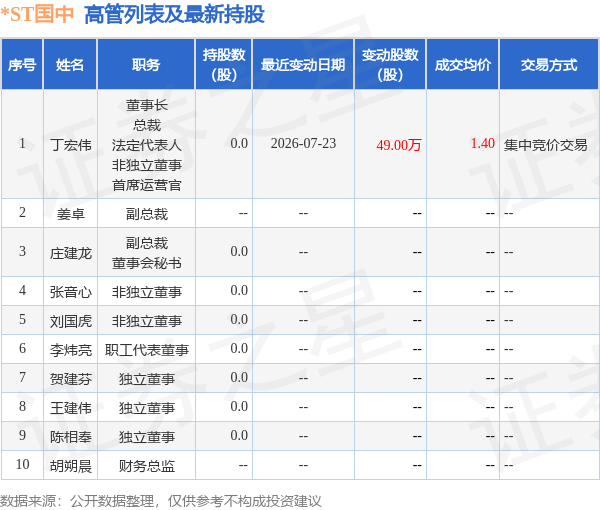600x510 pixels.
Task: Click 董事会秘书 in 庄建龙's row
Action: [147, 263]
